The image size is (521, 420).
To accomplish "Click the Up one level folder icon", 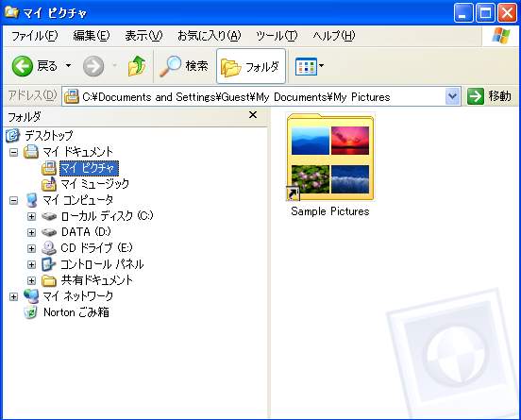I will (x=137, y=66).
